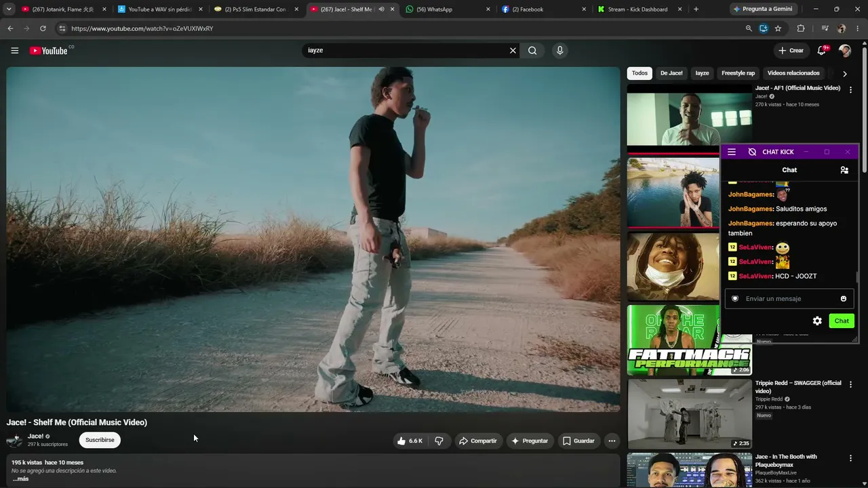Share the video with Compartir

478,441
